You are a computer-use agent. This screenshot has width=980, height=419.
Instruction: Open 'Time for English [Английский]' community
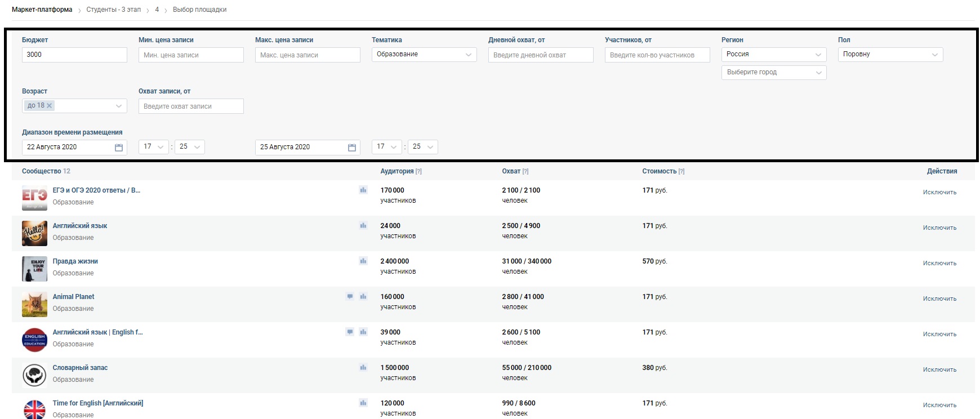98,403
